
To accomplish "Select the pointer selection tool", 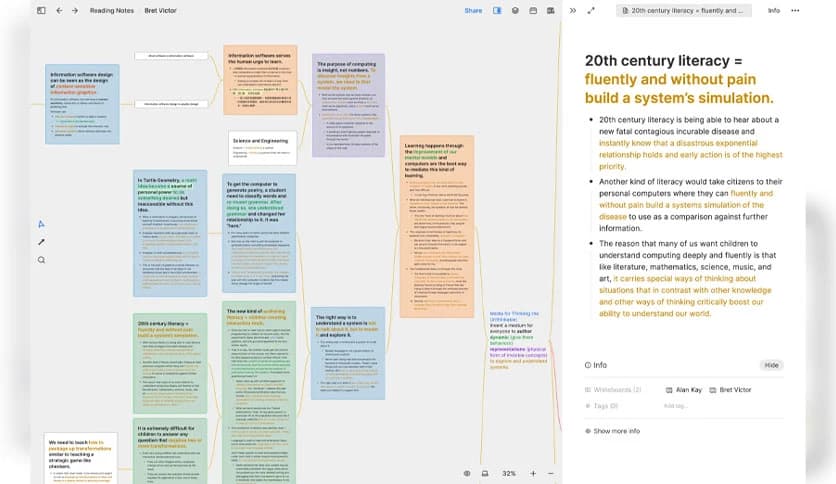I will coord(41,224).
